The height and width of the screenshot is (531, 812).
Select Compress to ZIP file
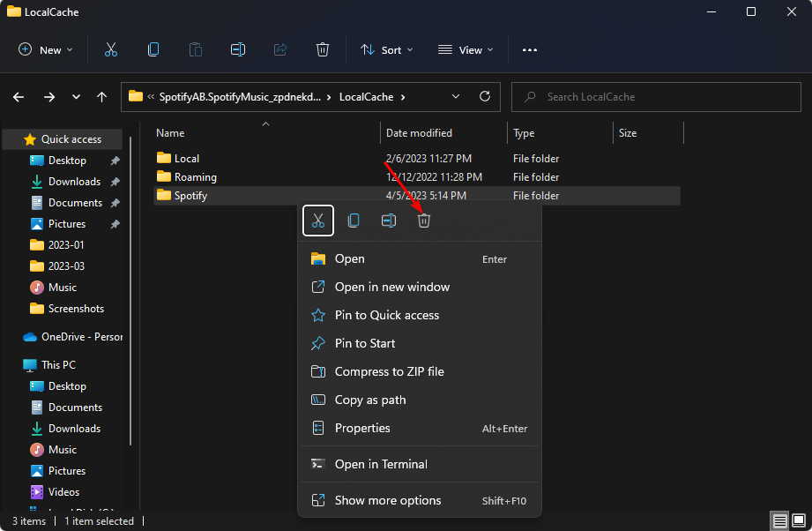[x=389, y=371]
